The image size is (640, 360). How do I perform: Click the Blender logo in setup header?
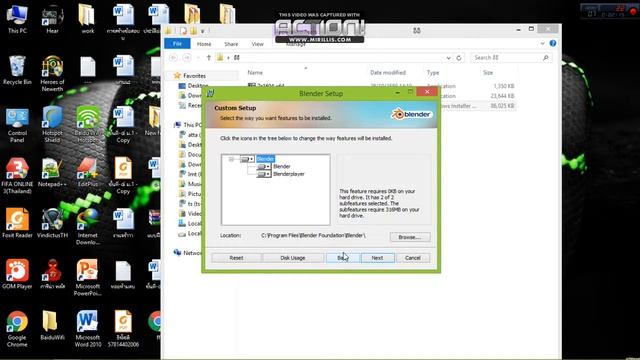tap(411, 114)
